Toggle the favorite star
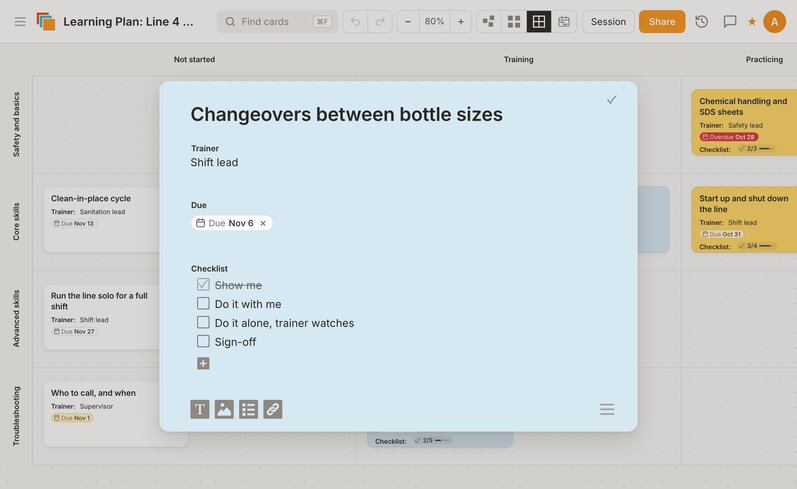 click(752, 22)
